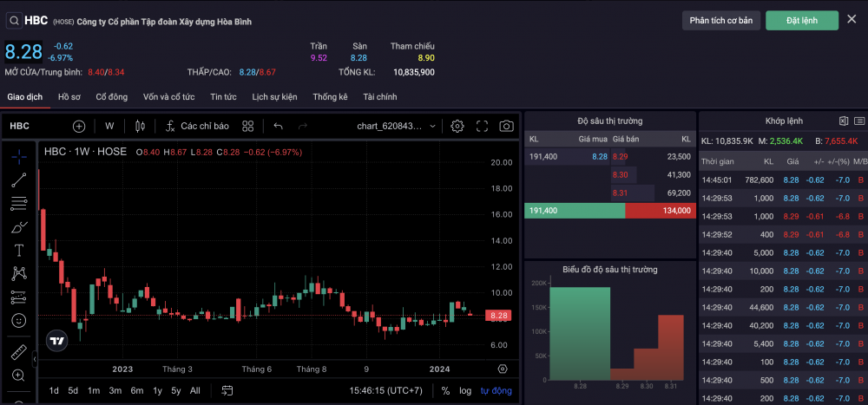Add symbol to compare with plus icon
The width and height of the screenshot is (868, 405).
click(79, 126)
